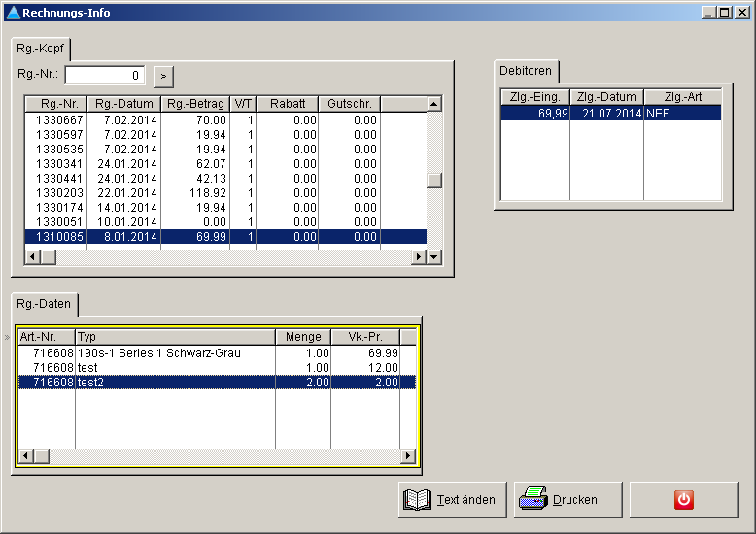Maximize the Rechnungs-Info window
Viewport: 756px width, 534px height.
point(724,13)
